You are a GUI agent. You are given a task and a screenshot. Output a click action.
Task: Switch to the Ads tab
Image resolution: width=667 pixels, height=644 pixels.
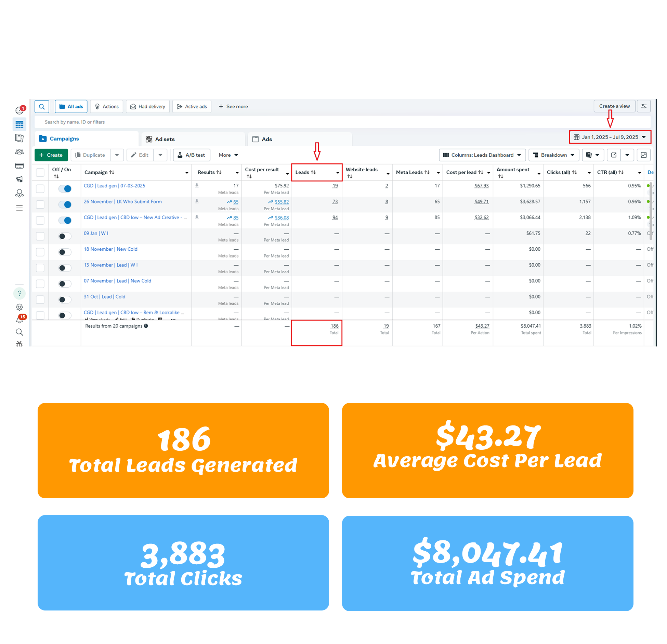tap(266, 139)
